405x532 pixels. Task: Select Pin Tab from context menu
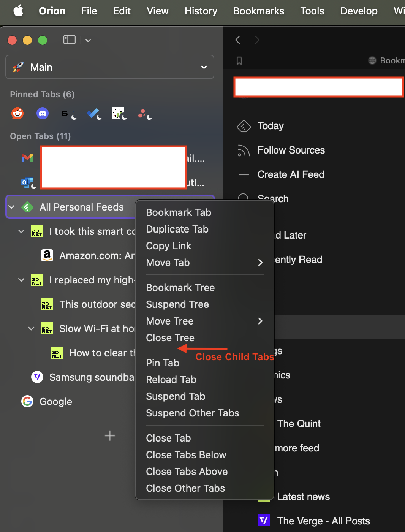pyautogui.click(x=163, y=363)
